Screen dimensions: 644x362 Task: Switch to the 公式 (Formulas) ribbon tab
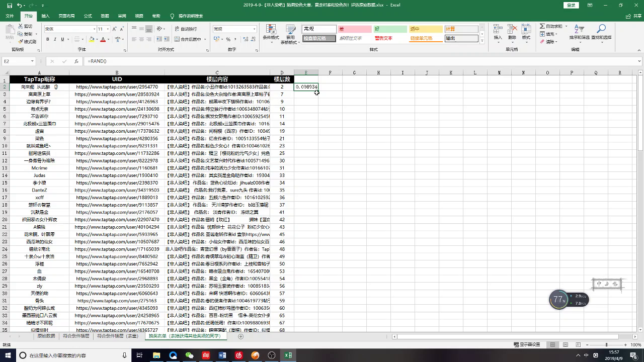88,16
